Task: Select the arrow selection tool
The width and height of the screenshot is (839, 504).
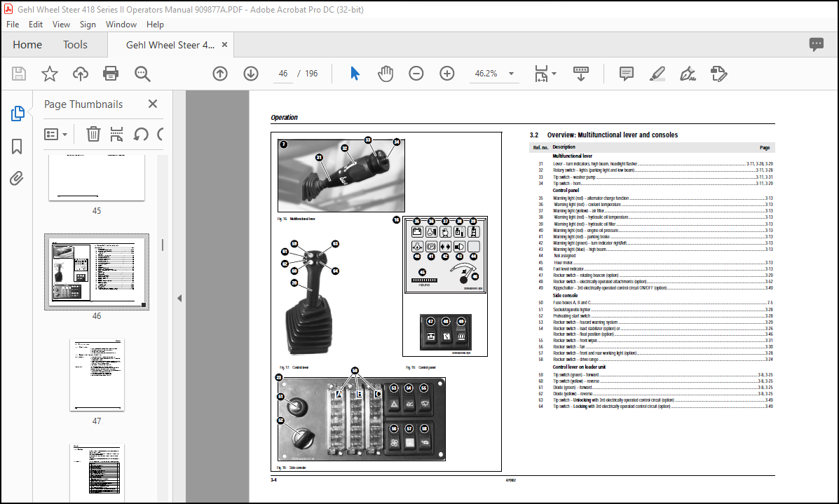Action: coord(355,74)
